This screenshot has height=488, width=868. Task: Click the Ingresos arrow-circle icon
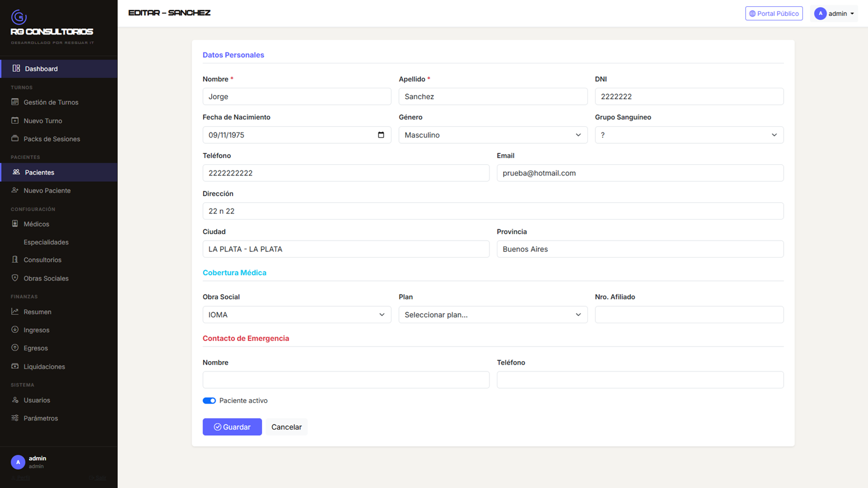pyautogui.click(x=15, y=329)
